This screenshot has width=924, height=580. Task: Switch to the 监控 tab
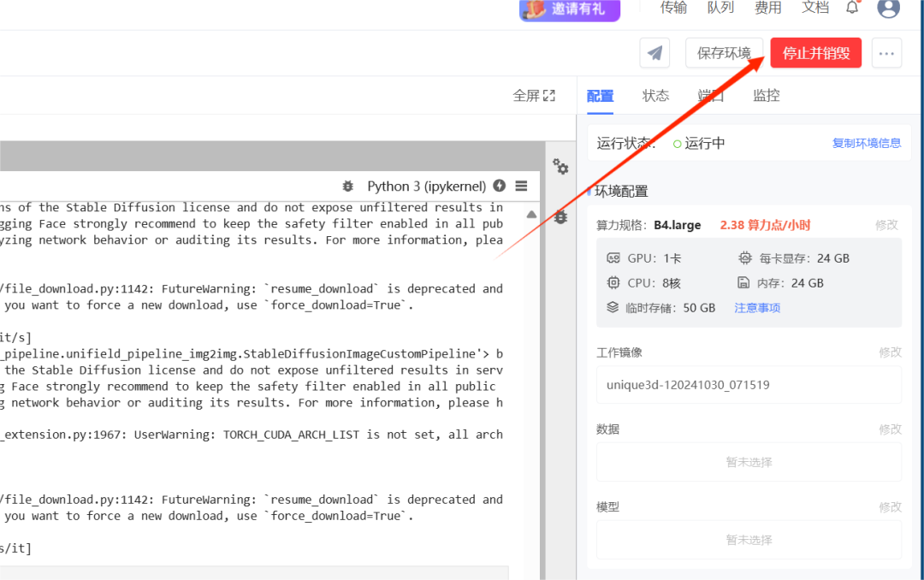(766, 96)
